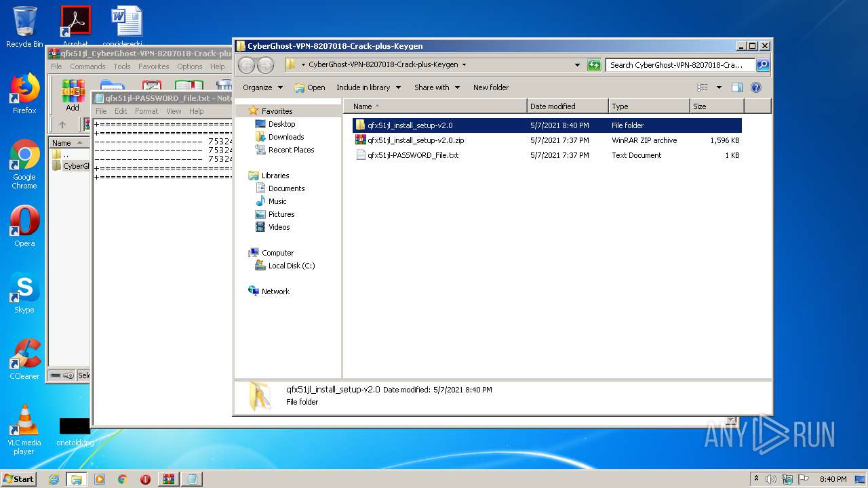Sort files by the Type column header
This screenshot has height=488, width=868.
[x=649, y=106]
